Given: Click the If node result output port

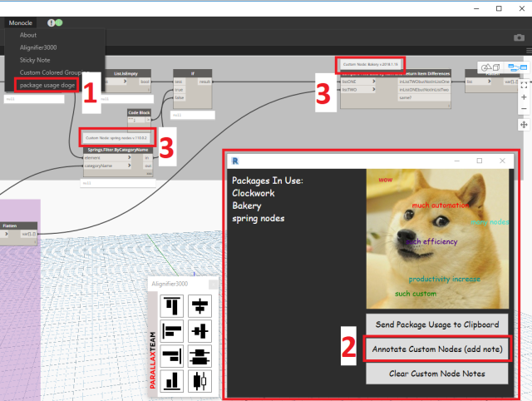Looking at the screenshot, I should 204,82.
